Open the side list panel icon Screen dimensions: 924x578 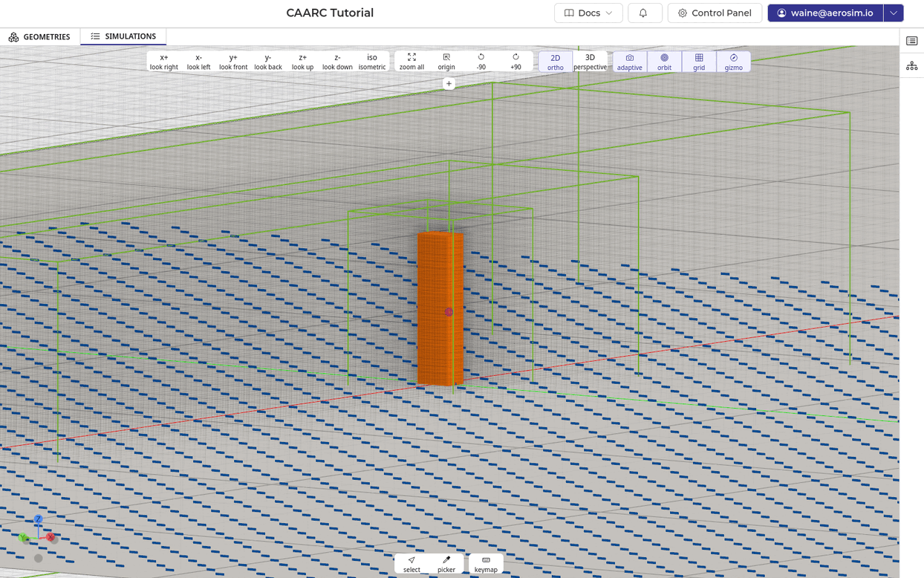(x=912, y=41)
